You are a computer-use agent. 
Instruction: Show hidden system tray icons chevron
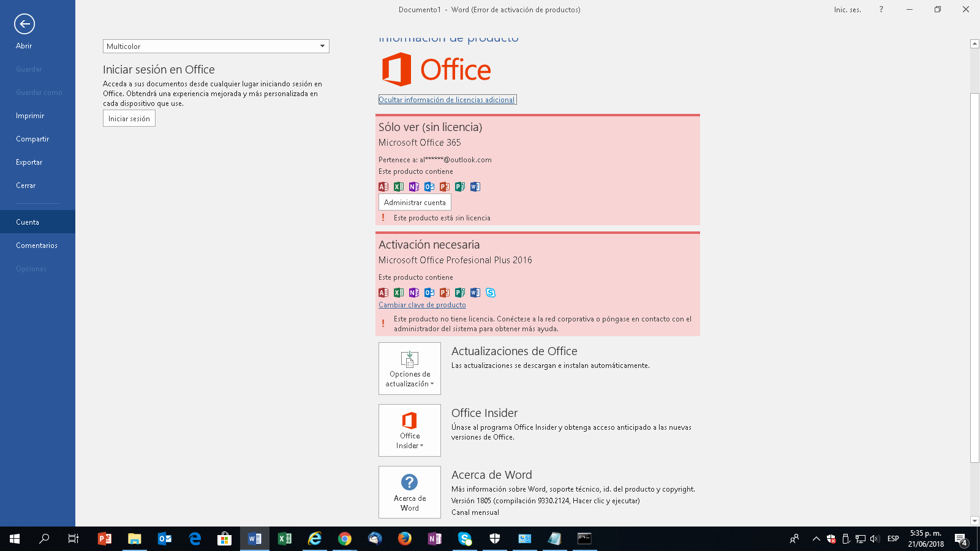(816, 539)
